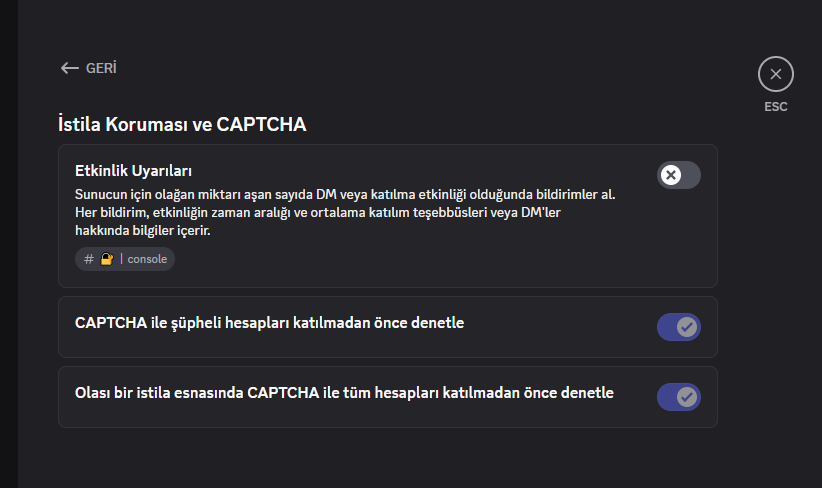Viewport: 822px width, 488px height.
Task: Click the checkmark knob in the tüm hesapları switch
Action: [x=687, y=397]
